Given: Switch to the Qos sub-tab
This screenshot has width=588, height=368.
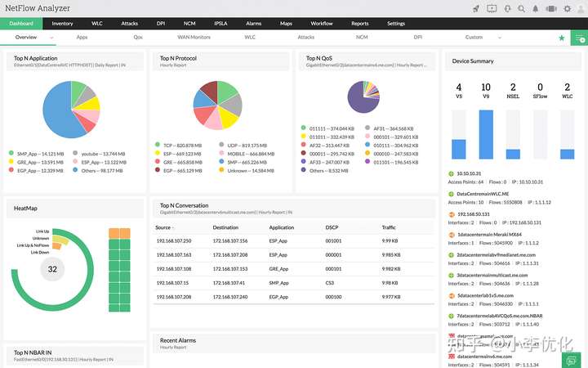Looking at the screenshot, I should pyautogui.click(x=138, y=37).
